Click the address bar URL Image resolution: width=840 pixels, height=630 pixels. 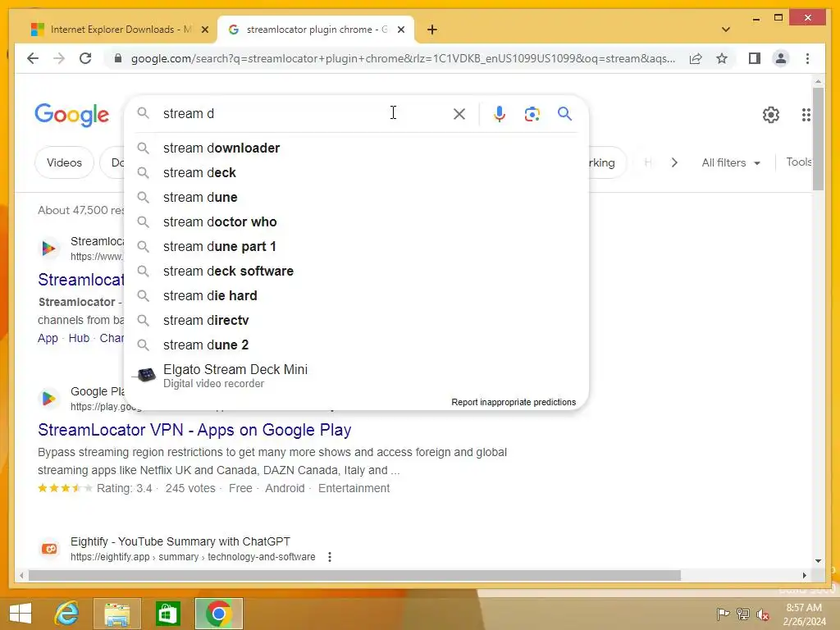coord(403,58)
